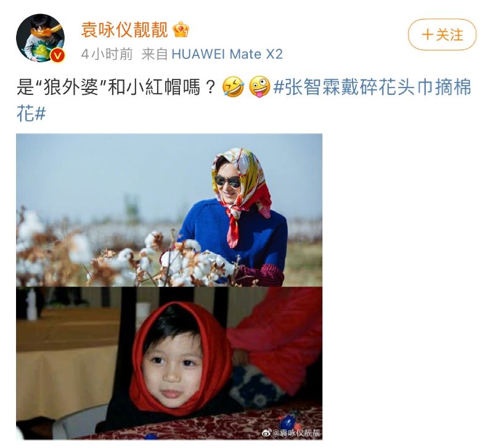Open hashtag 张智霖戴碎花头巾摘棉花
This screenshot has height=448, width=493.
point(372,87)
